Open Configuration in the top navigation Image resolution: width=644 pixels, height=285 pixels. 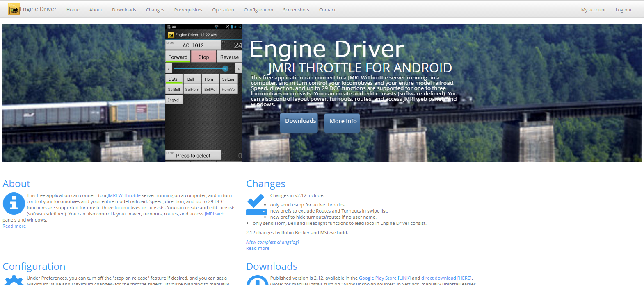258,10
